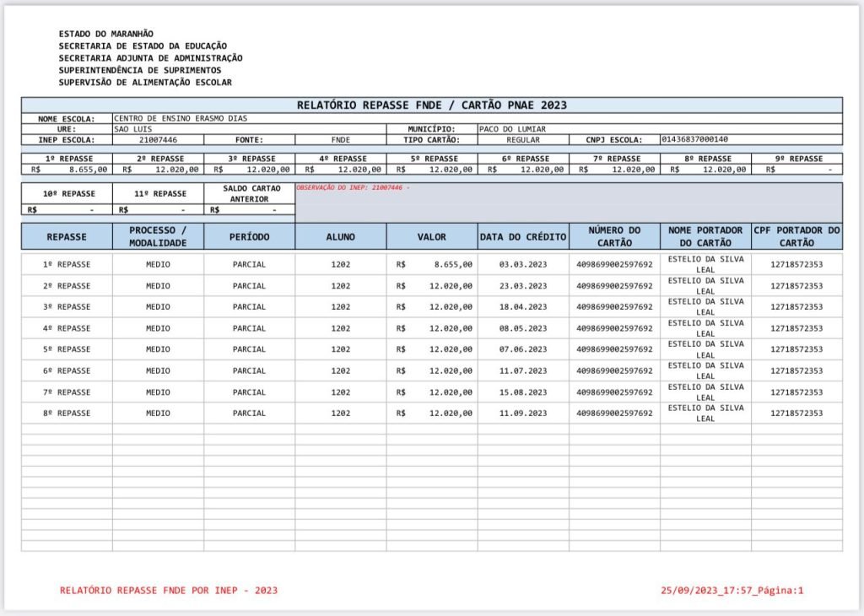The width and height of the screenshot is (864, 616).
Task: Select the município value PACO DO LUMIAR
Action: click(x=511, y=129)
